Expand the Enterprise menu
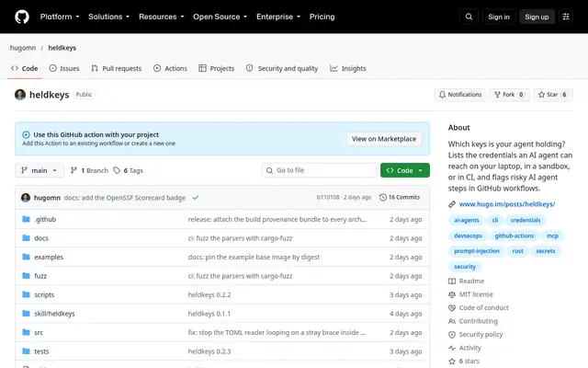 (x=278, y=17)
